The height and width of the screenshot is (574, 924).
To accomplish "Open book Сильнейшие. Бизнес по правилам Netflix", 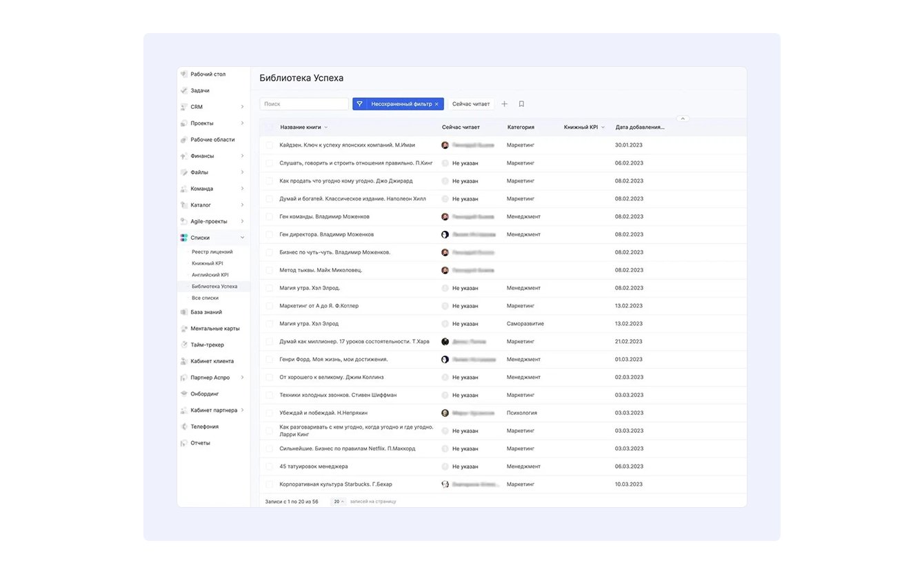I will pyautogui.click(x=348, y=449).
